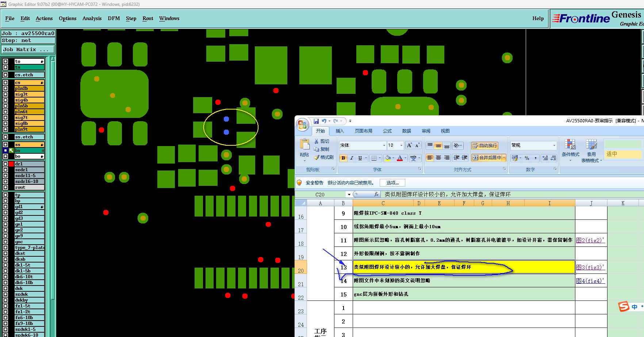Decrease font size with small A

point(417,145)
